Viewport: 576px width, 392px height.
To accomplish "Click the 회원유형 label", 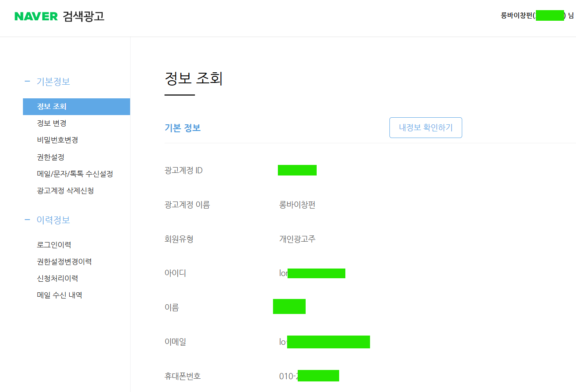I will (x=179, y=239).
